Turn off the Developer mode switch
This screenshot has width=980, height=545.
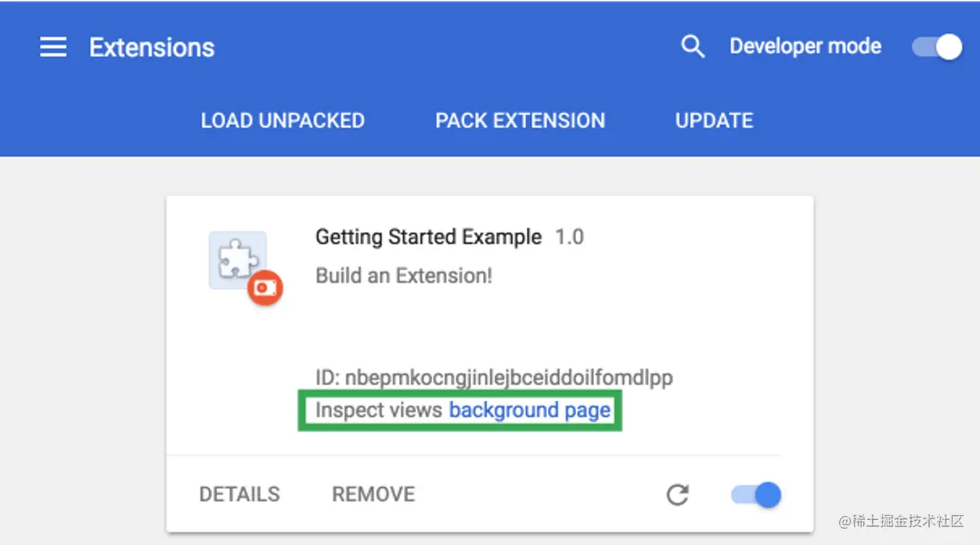[937, 47]
